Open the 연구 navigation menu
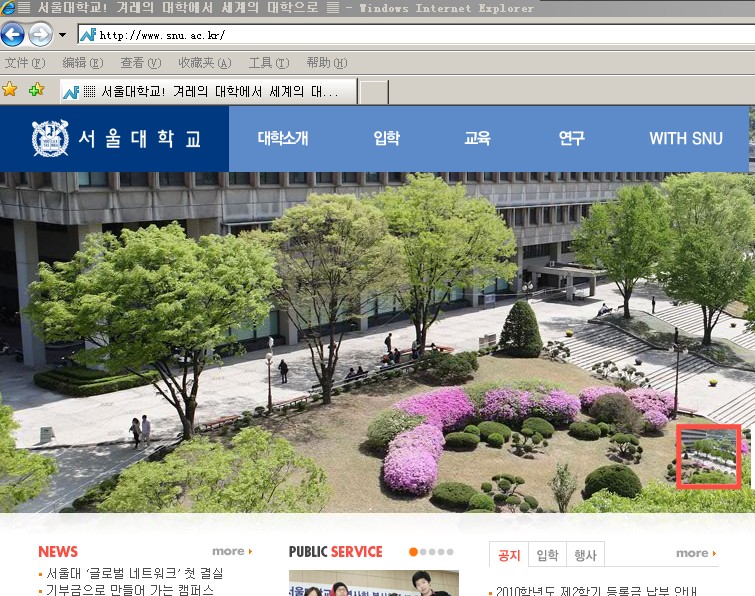Screen dimensions: 755x596 tap(572, 138)
